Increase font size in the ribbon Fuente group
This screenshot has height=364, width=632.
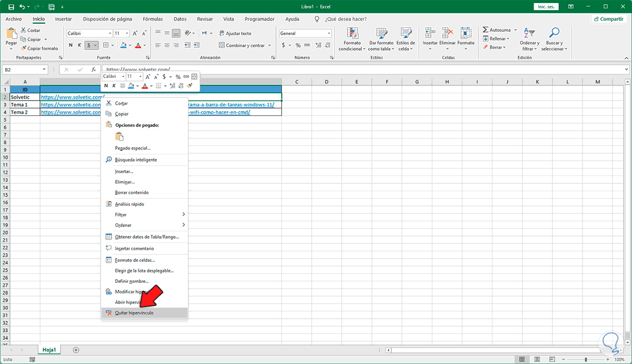coord(135,33)
